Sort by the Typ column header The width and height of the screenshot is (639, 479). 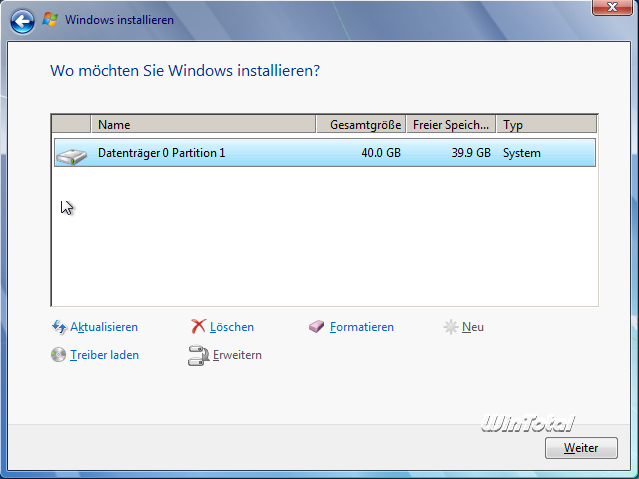pos(547,124)
